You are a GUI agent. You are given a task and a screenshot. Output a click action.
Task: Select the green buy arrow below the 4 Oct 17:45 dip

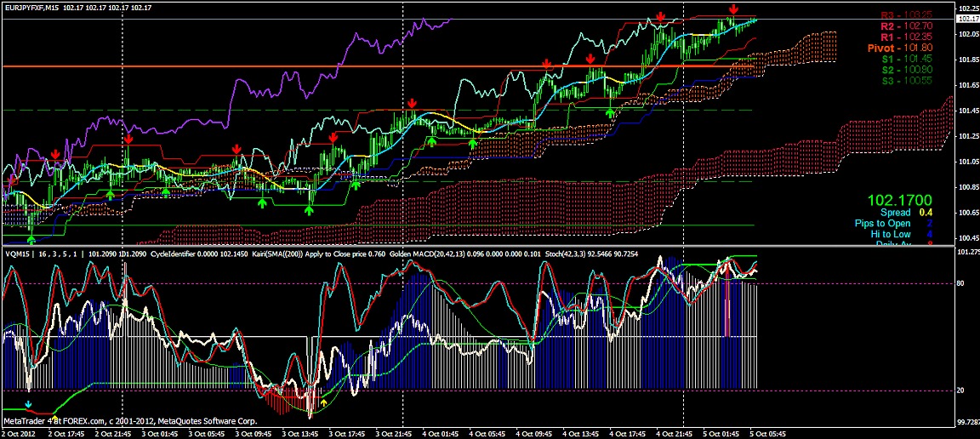point(611,112)
